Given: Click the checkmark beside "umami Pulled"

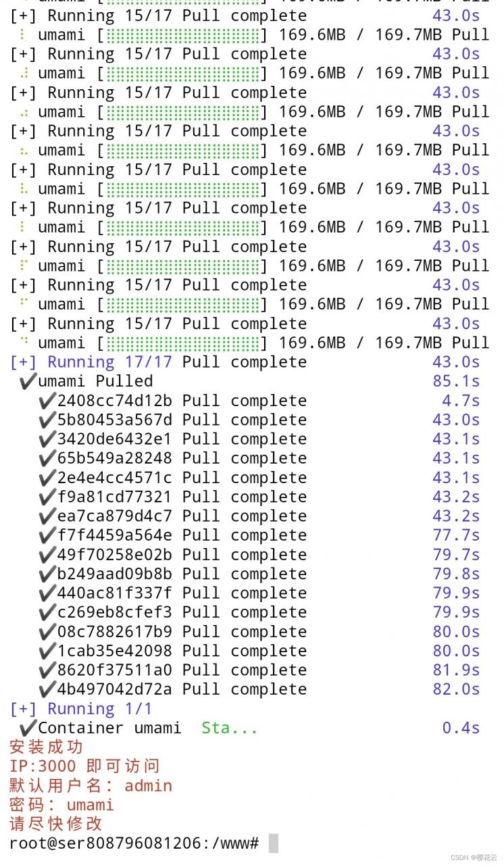Looking at the screenshot, I should point(28,381).
